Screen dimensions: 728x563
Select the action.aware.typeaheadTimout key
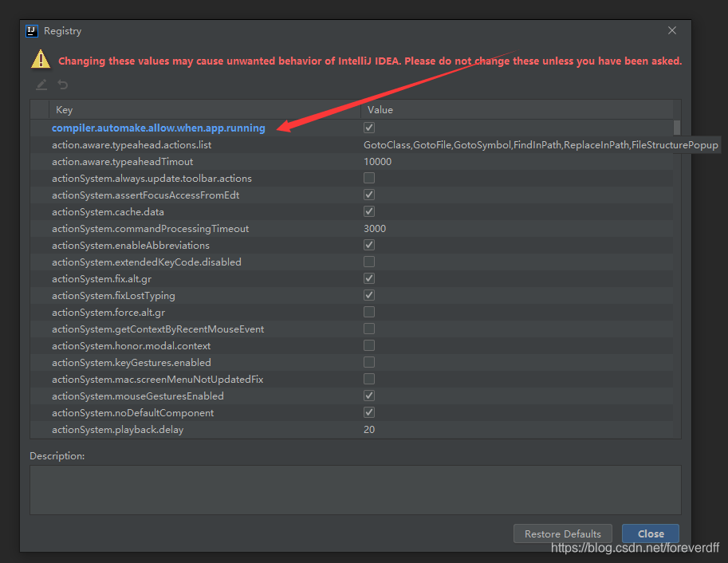coord(122,162)
